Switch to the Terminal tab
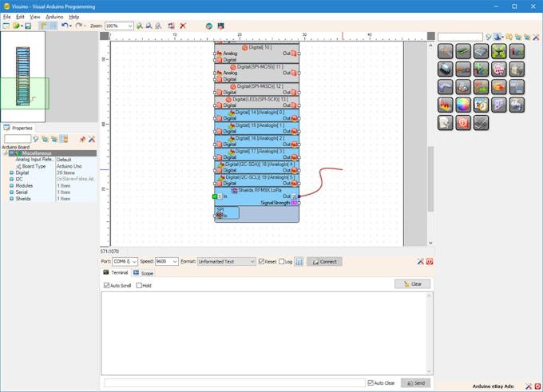 (x=116, y=273)
